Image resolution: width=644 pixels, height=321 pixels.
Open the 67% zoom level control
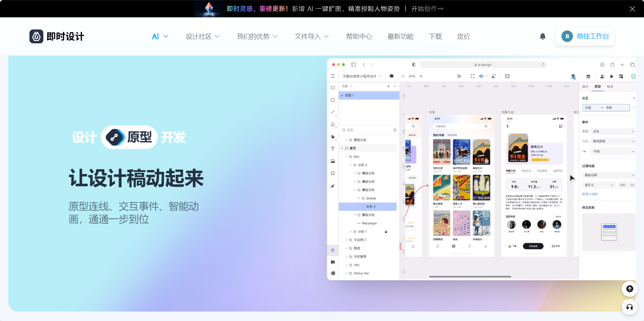coord(412,76)
